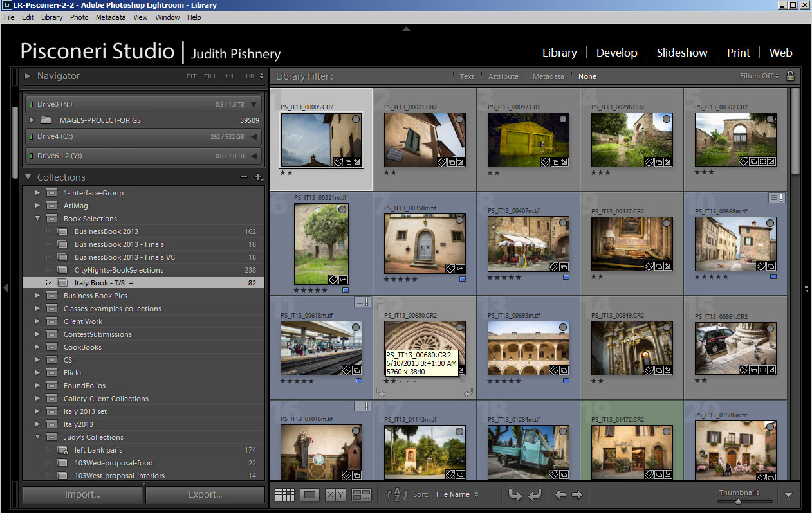This screenshot has width=812, height=513.
Task: Click blue color label on PS_IT13_00568m.tif
Action: pyautogui.click(x=773, y=276)
